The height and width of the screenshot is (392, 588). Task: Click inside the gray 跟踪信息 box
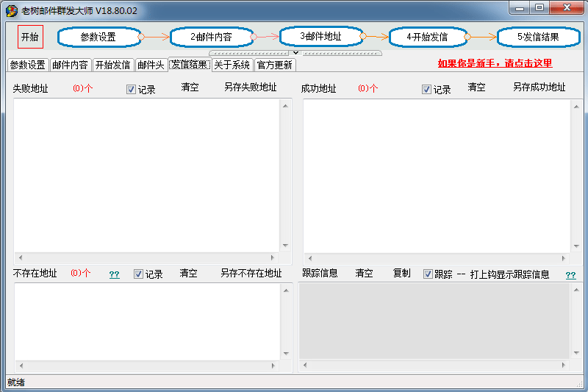[434, 321]
